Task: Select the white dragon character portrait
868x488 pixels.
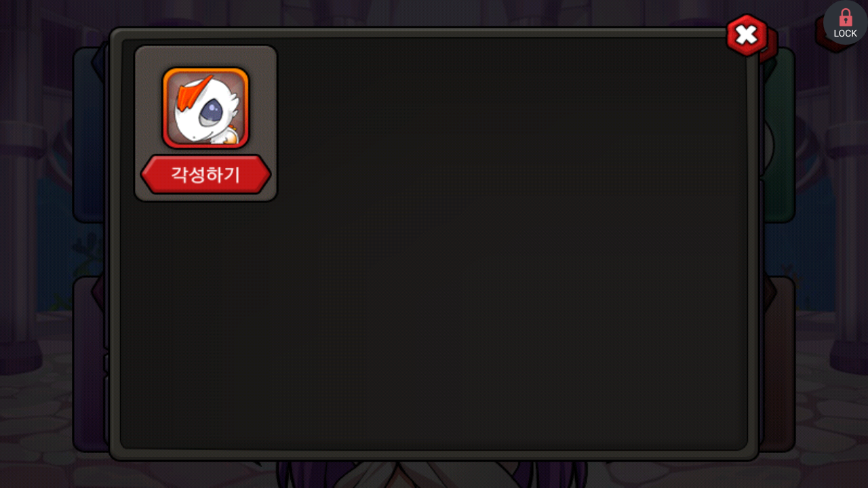Action: point(205,108)
